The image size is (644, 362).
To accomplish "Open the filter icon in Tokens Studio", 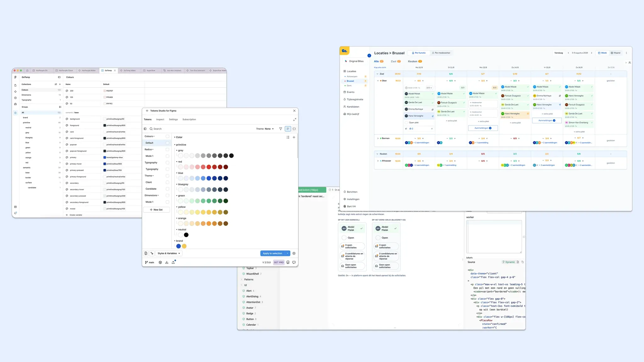I will [280, 129].
